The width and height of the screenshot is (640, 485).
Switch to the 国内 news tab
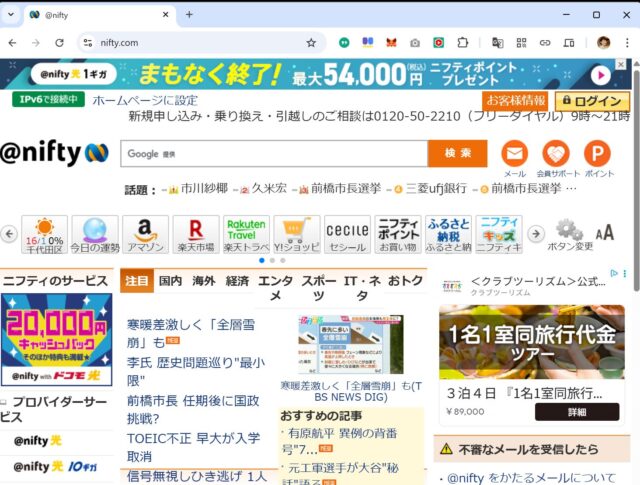pos(171,281)
